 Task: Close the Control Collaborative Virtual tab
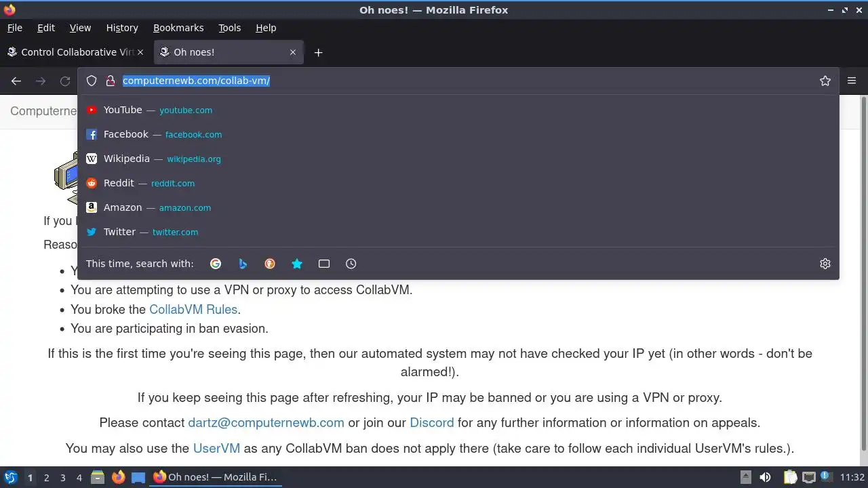tap(140, 52)
